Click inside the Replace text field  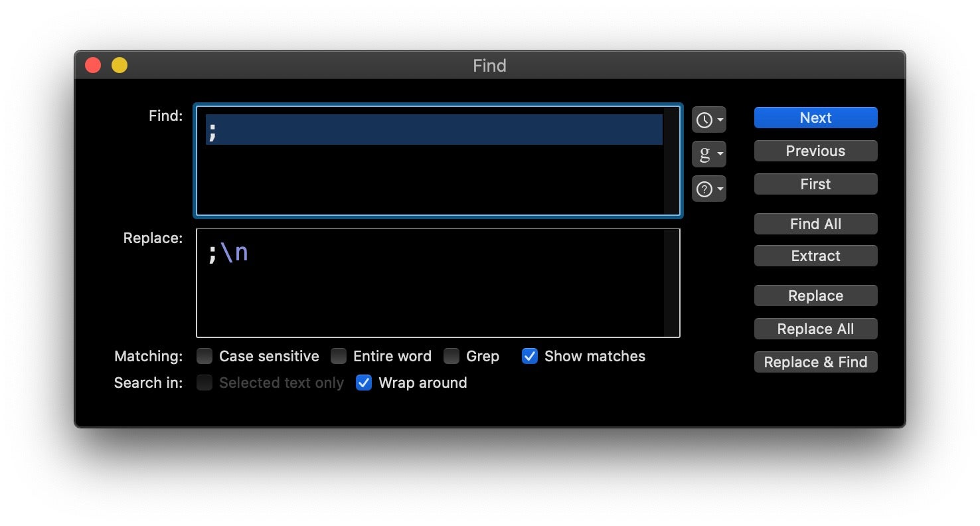(x=432, y=292)
